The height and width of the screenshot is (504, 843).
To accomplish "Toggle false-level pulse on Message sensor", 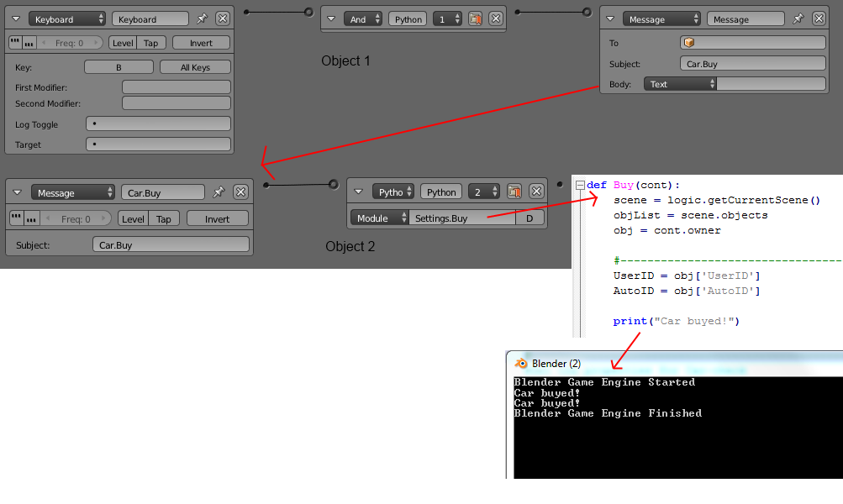I will (x=31, y=218).
